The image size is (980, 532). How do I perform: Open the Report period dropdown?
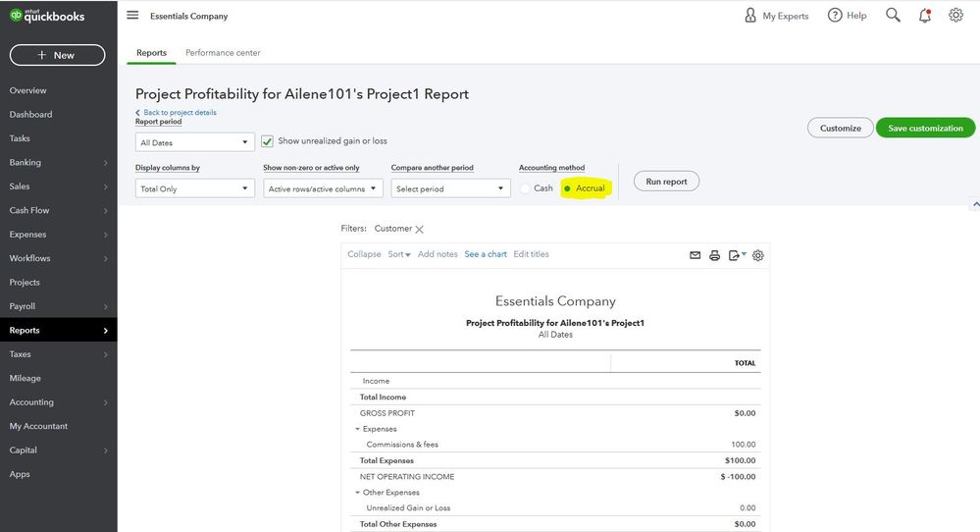point(195,142)
